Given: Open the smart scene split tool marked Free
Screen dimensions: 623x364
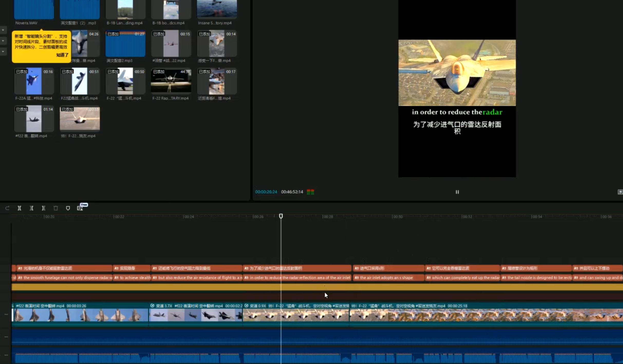Looking at the screenshot, I should click(80, 208).
